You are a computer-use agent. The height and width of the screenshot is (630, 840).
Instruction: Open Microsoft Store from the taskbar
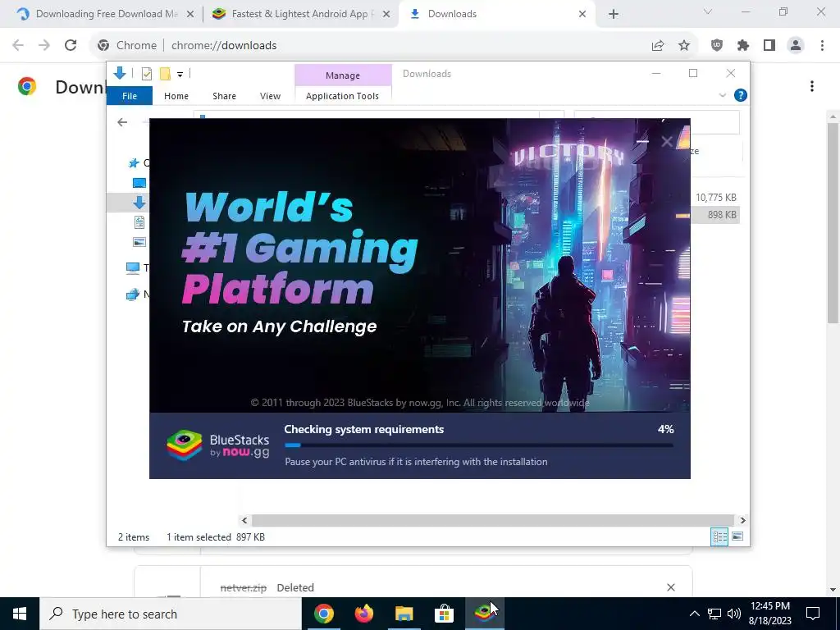444,614
